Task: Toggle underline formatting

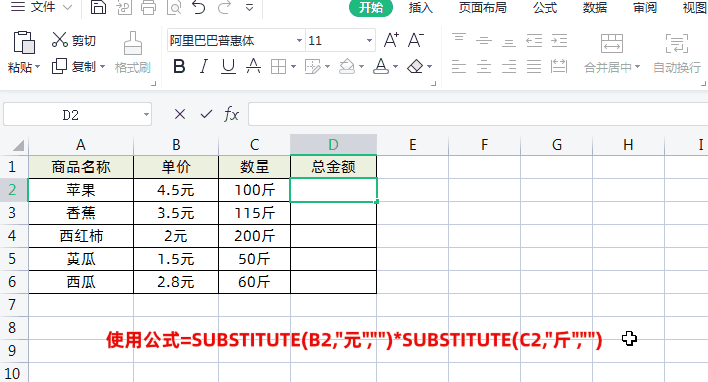Action: coord(228,67)
